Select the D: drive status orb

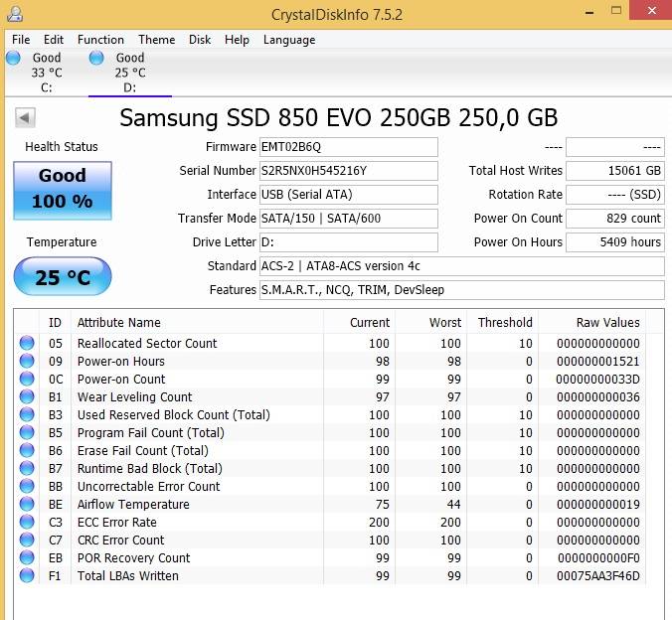coord(96,59)
